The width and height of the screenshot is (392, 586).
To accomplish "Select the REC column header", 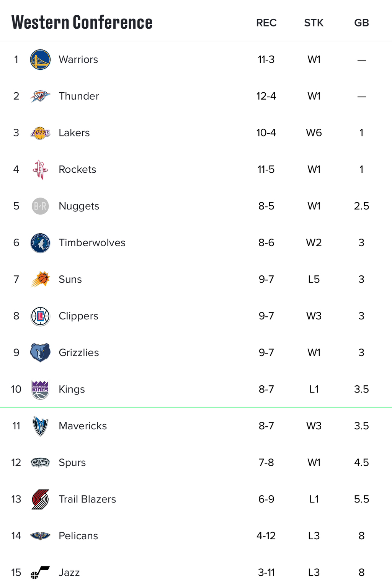I will [266, 23].
